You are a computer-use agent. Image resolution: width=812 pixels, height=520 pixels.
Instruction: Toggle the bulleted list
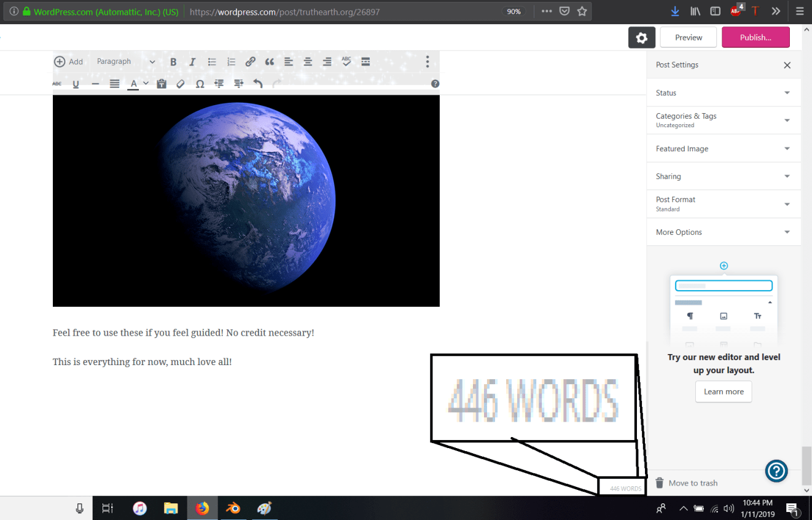coord(212,61)
